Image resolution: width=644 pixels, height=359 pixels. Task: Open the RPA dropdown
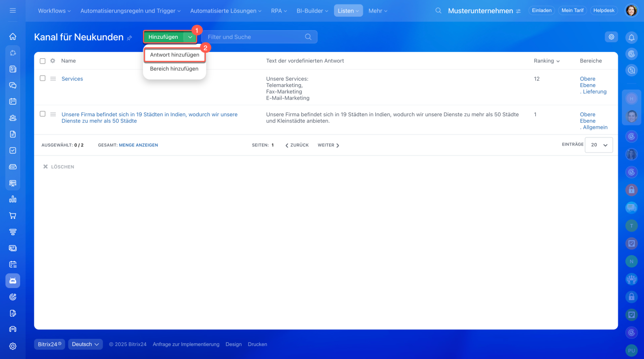click(x=279, y=11)
